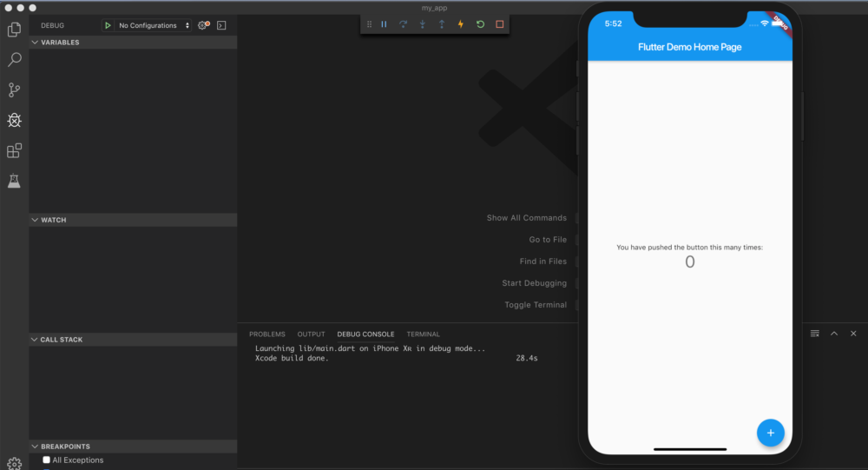Collapse the Watch section
868x470 pixels.
tap(133, 220)
